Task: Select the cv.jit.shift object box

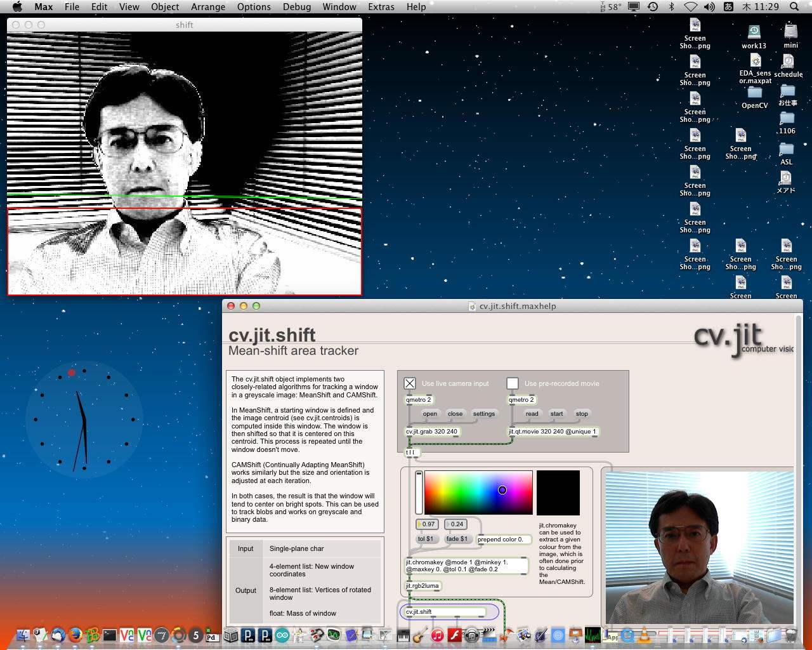Action: pos(445,612)
